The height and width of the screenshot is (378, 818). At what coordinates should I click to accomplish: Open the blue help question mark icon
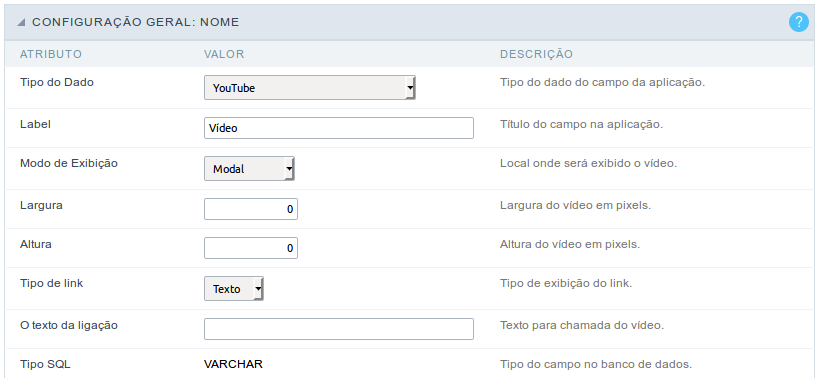click(799, 22)
